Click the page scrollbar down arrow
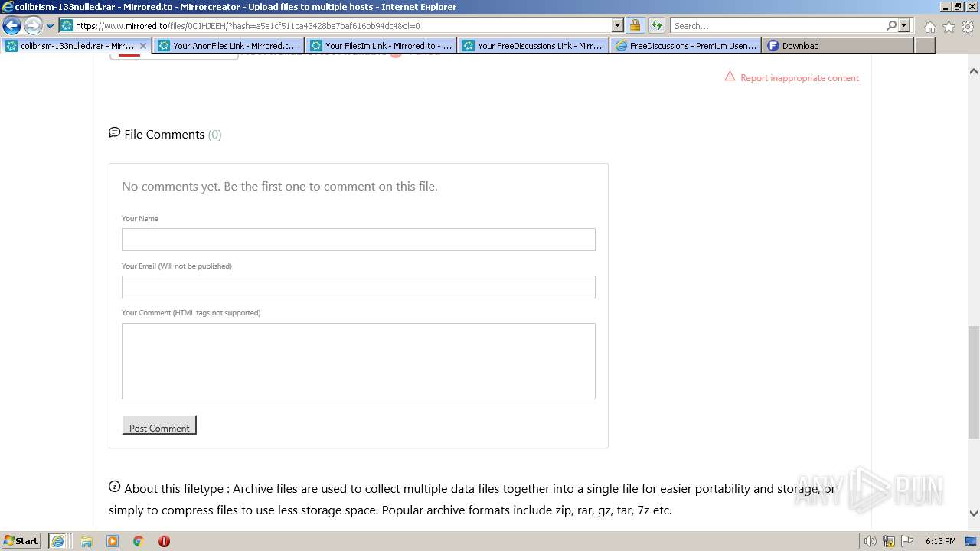 click(973, 514)
